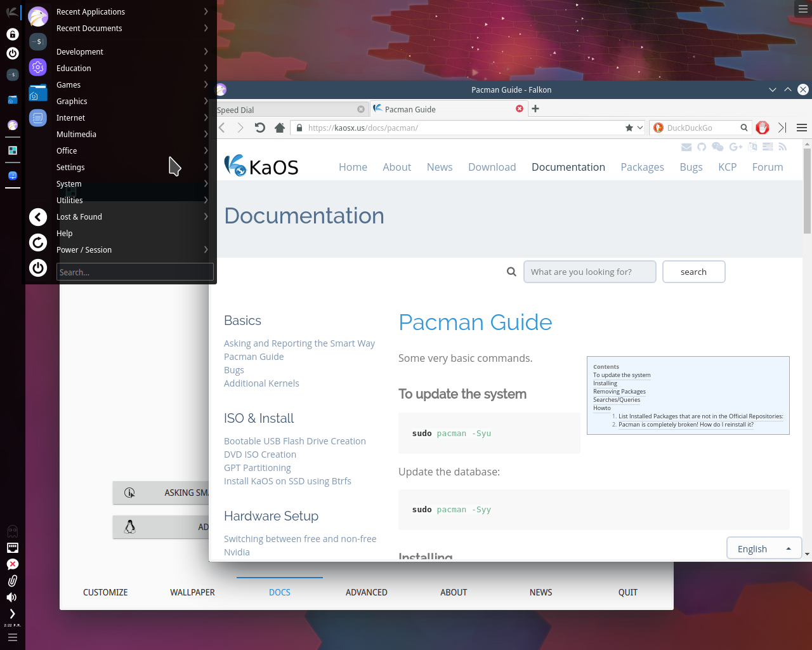Click the launcher Search field

point(135,272)
